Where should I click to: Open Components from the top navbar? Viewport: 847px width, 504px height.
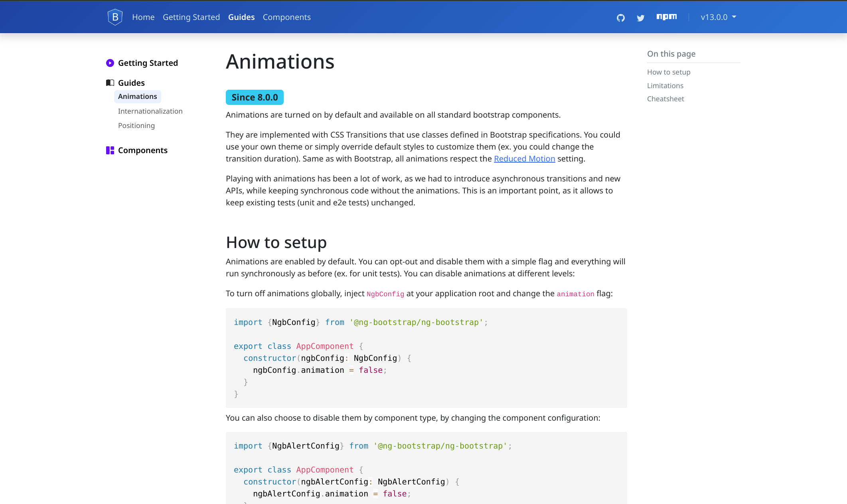pyautogui.click(x=286, y=17)
